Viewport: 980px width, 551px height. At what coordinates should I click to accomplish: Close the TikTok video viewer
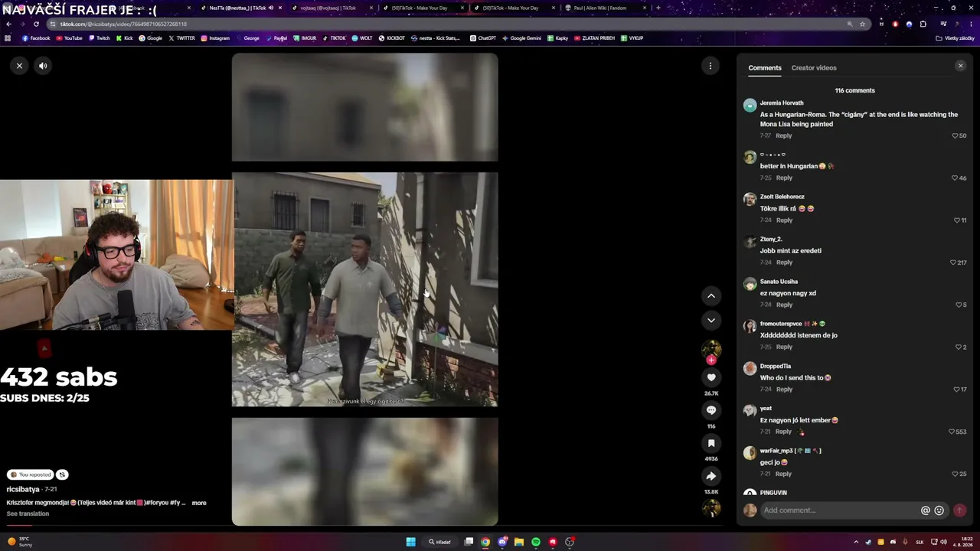[x=19, y=66]
